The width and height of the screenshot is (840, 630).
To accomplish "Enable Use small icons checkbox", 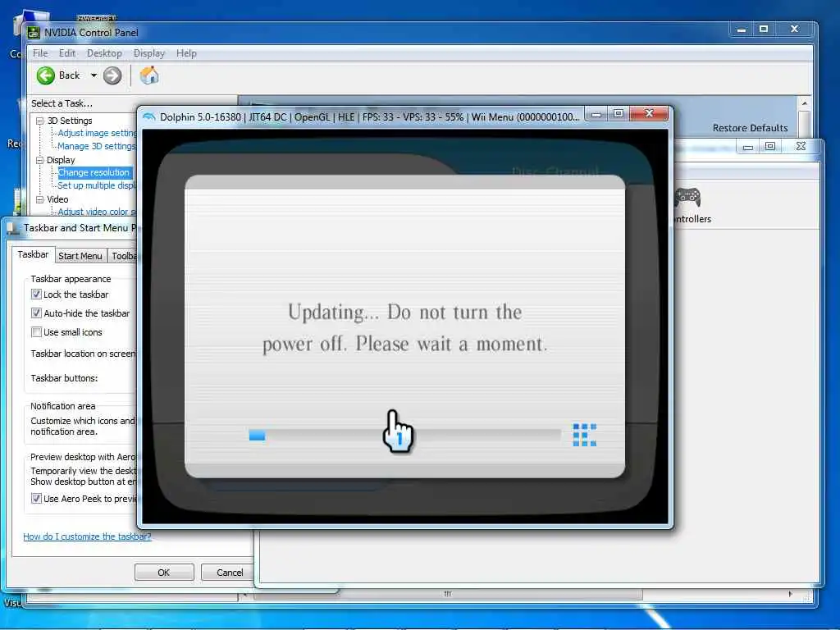I will (36, 332).
